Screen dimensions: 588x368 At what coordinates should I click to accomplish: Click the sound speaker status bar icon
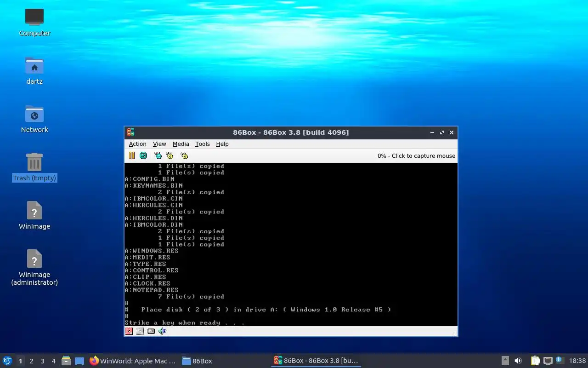point(162,331)
